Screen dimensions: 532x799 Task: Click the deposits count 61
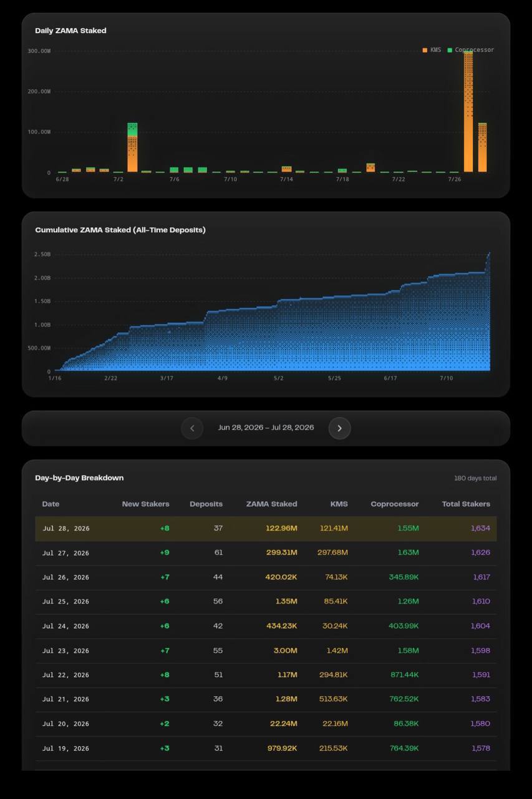pyautogui.click(x=218, y=552)
